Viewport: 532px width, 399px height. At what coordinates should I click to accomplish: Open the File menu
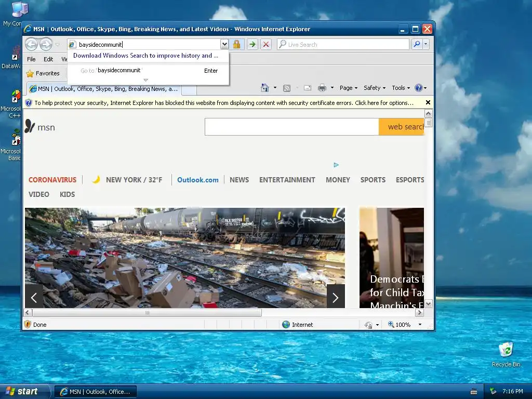click(x=31, y=59)
